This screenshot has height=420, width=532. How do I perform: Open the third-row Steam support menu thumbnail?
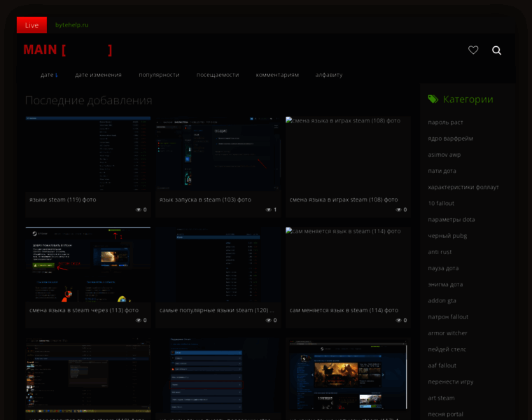pos(218,375)
